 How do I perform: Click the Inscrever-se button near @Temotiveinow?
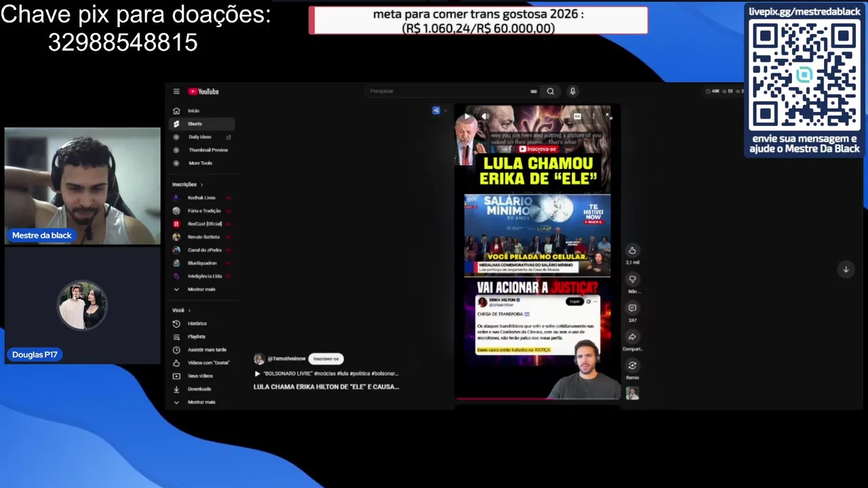[x=326, y=359]
